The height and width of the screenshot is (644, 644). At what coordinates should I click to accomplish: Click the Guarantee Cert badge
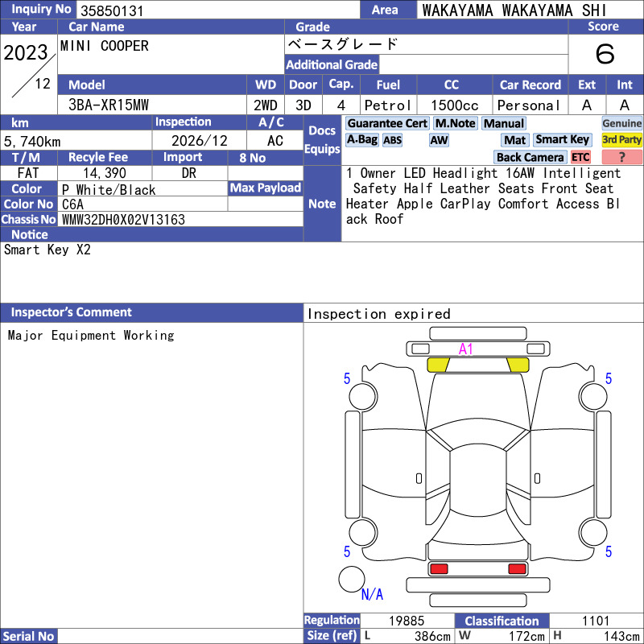click(x=387, y=123)
